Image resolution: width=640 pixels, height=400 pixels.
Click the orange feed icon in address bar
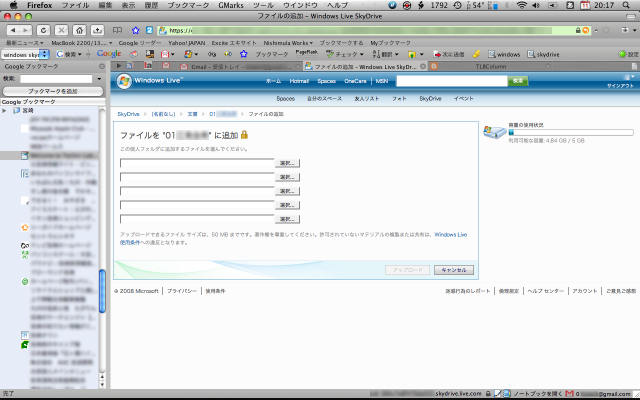(x=586, y=31)
